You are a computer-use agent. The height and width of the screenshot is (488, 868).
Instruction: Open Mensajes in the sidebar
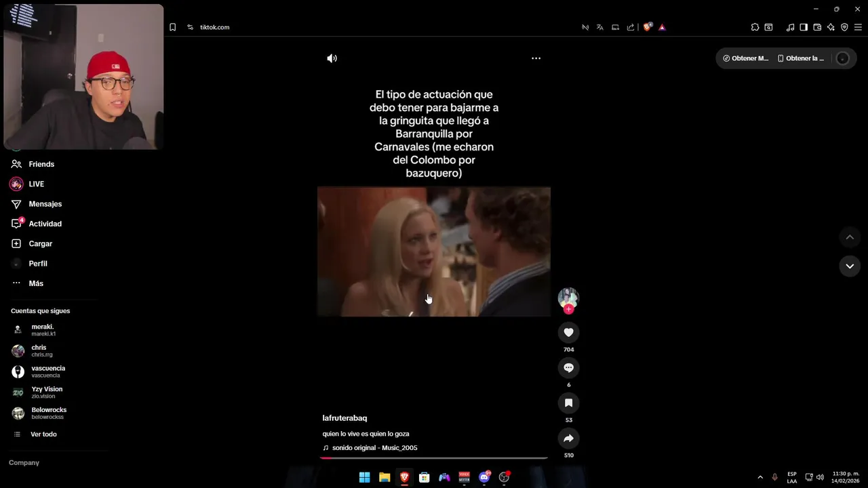(45, 204)
